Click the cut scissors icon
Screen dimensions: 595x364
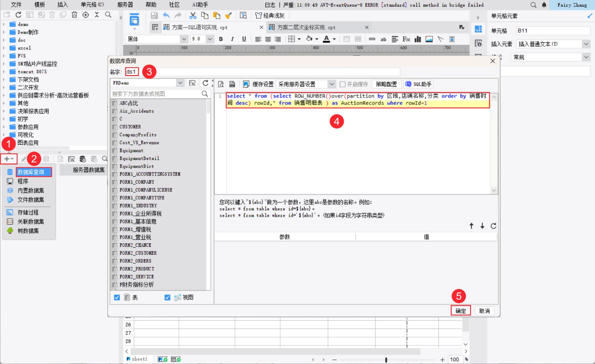pyautogui.click(x=193, y=16)
